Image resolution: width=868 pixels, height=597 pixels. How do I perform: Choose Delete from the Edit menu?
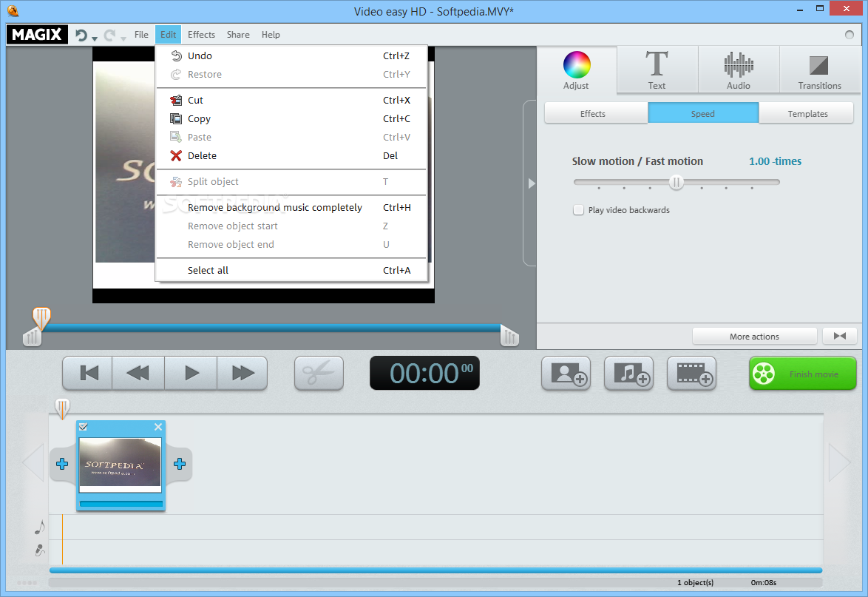point(292,155)
